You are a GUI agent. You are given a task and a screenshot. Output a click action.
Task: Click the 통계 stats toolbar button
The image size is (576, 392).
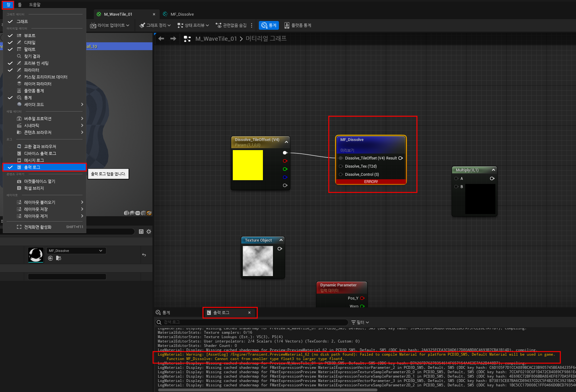pyautogui.click(x=269, y=25)
